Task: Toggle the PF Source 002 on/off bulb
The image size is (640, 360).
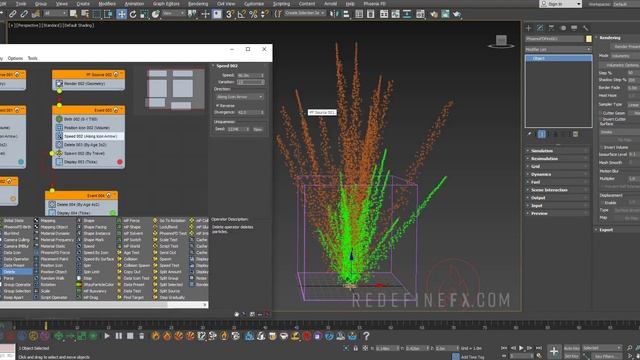Action: click(116, 74)
